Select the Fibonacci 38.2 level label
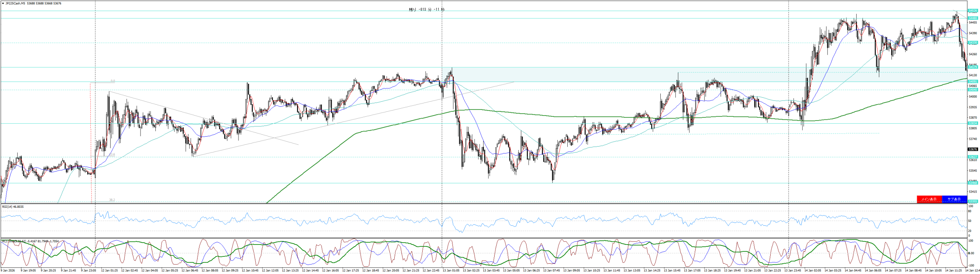 [112, 200]
